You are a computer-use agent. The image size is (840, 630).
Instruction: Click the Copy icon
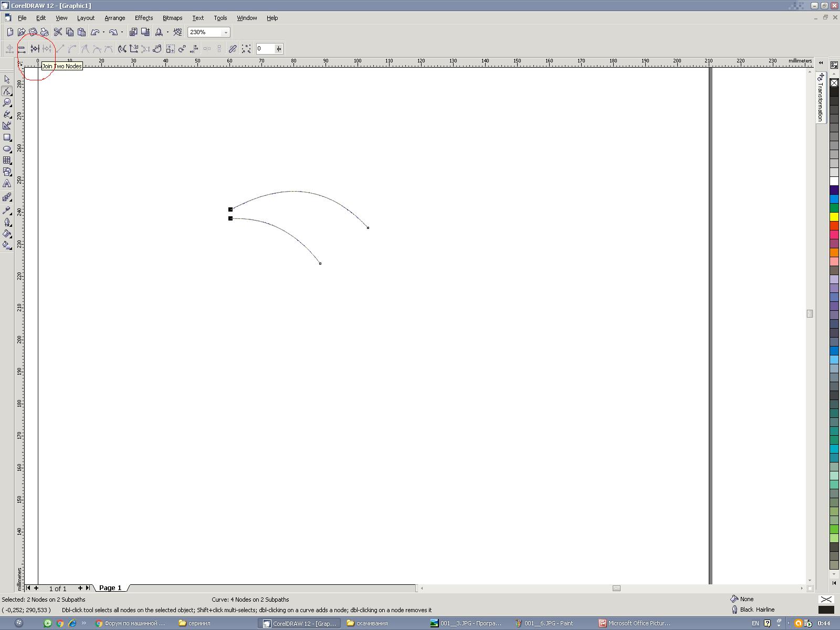pos(70,32)
